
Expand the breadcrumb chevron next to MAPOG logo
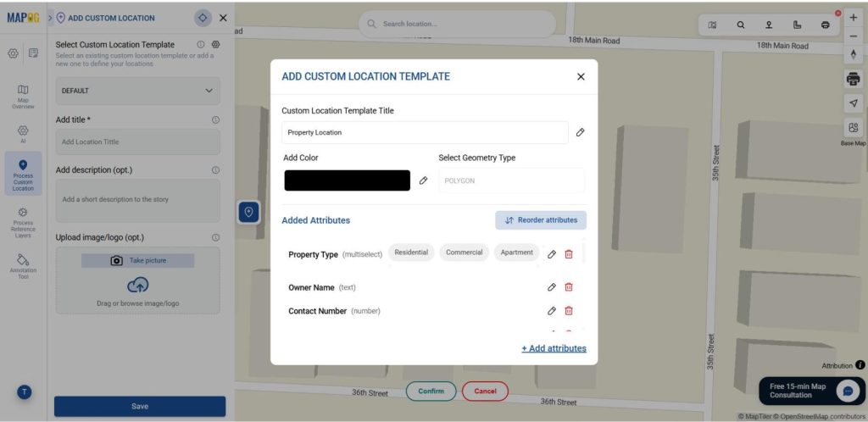point(50,18)
